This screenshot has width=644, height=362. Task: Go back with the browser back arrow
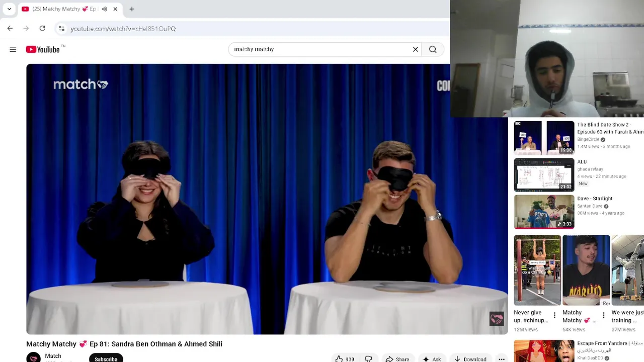10,29
